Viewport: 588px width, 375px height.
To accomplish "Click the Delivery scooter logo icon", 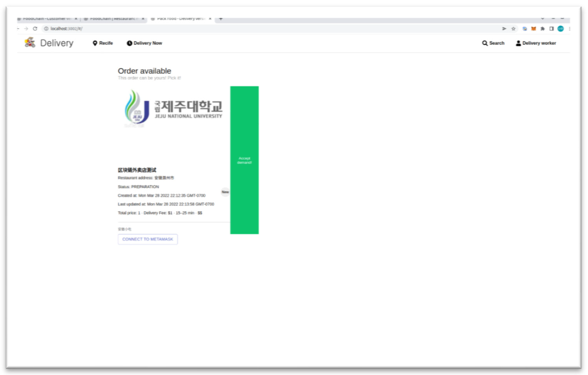I will (30, 42).
